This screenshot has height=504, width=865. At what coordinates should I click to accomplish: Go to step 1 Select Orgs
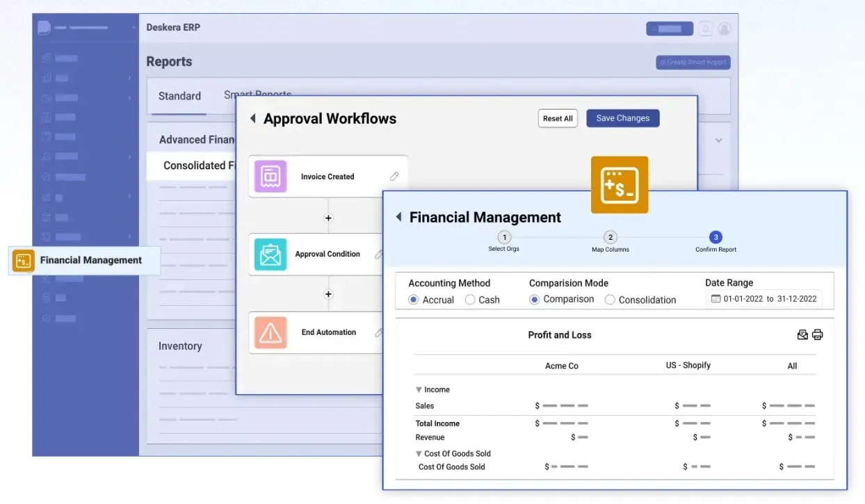(x=504, y=237)
